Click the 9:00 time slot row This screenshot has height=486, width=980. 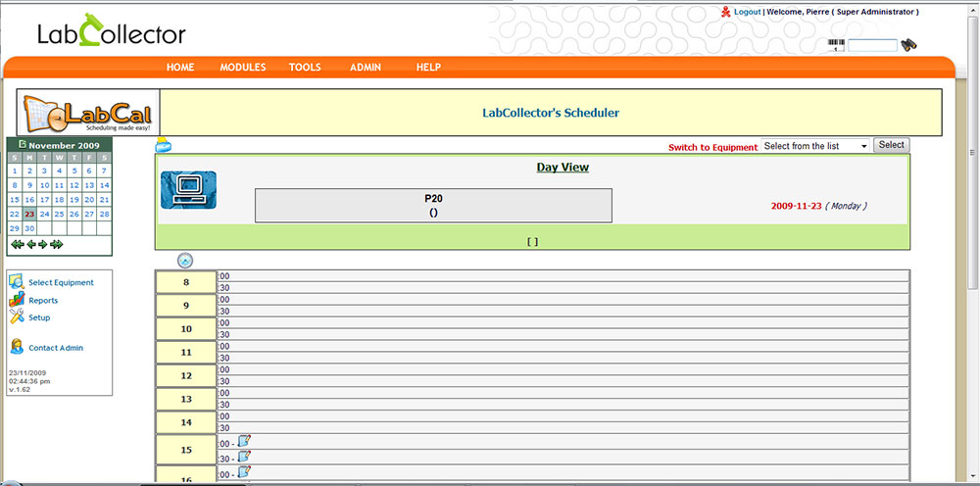[563, 300]
